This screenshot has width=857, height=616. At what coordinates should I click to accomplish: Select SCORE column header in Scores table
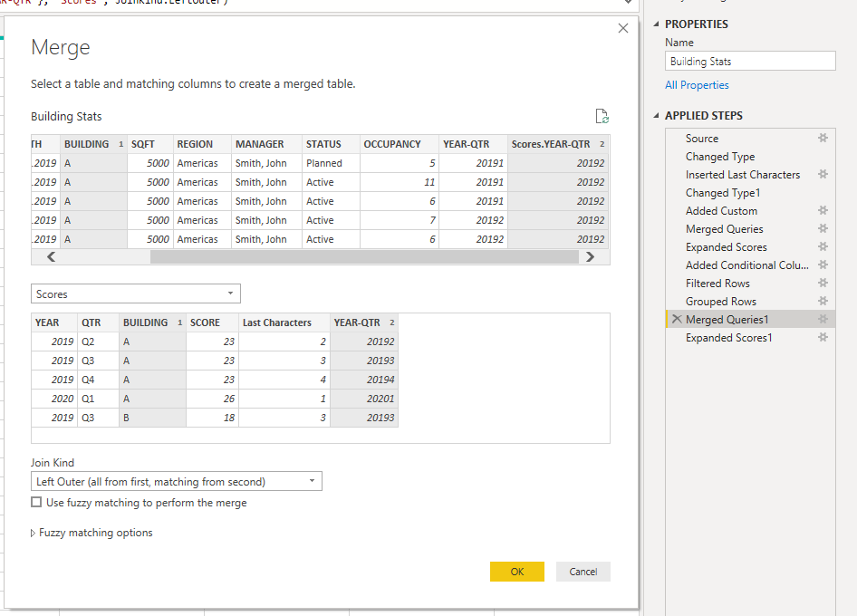[x=212, y=322]
